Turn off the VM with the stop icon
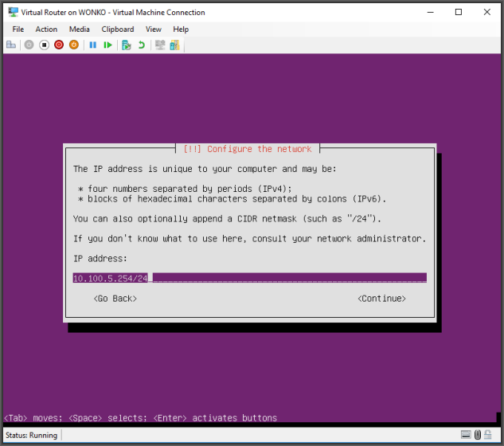 point(44,45)
